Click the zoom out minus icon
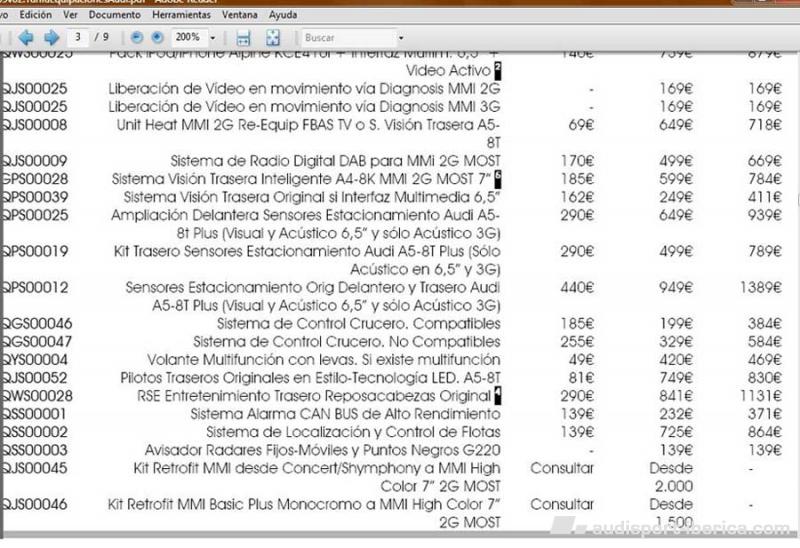The width and height of the screenshot is (800, 548). coord(137,37)
